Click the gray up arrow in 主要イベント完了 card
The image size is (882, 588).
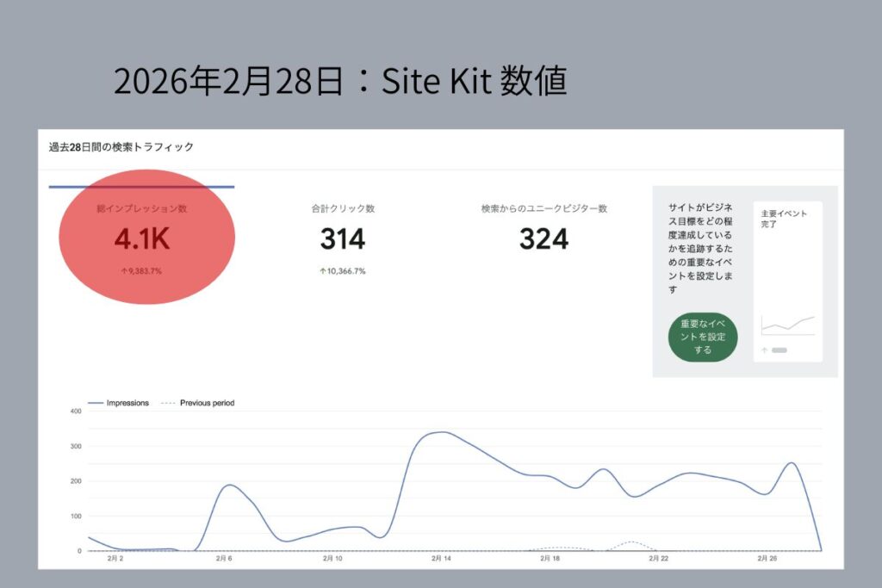click(x=764, y=350)
